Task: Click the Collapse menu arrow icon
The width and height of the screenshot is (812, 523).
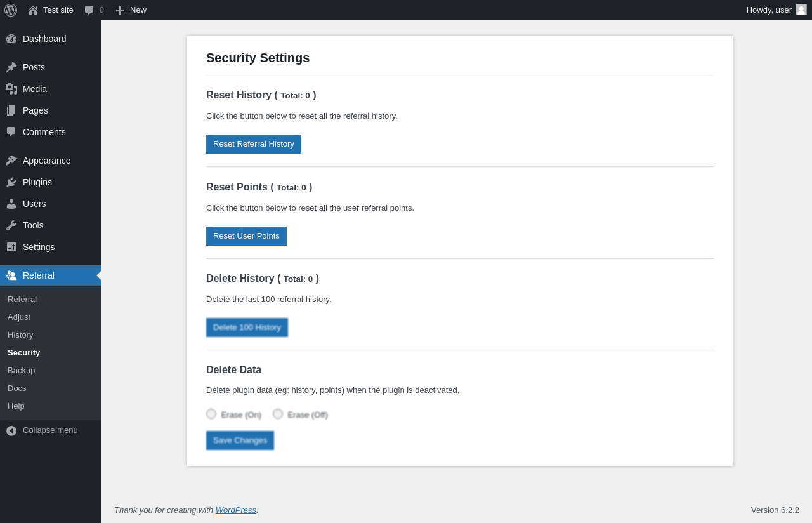Action: [x=11, y=430]
